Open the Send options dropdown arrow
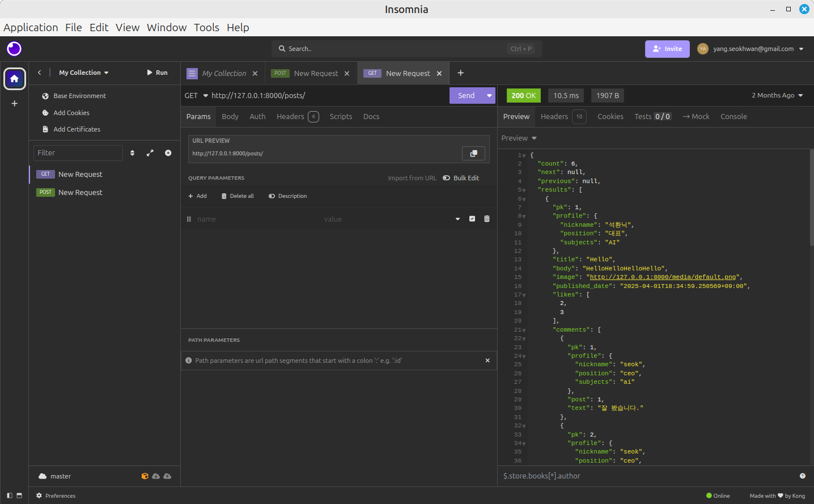The height and width of the screenshot is (504, 814). [x=489, y=95]
